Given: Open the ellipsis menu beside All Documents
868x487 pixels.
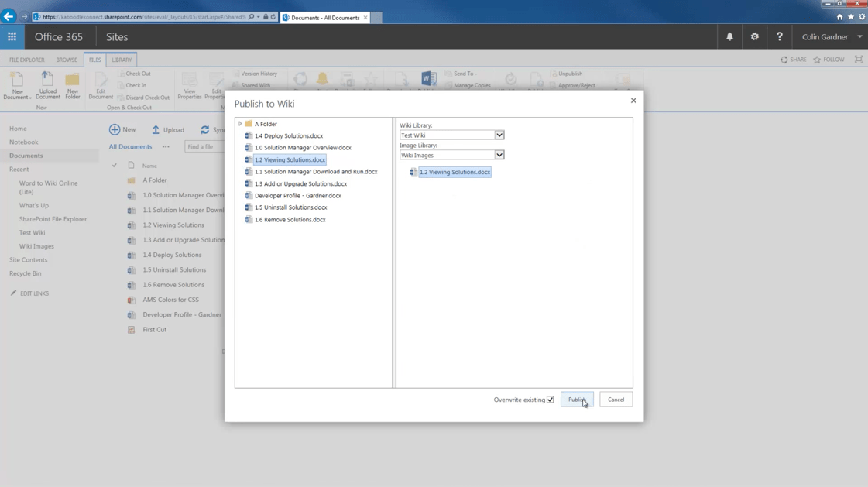Looking at the screenshot, I should point(166,146).
